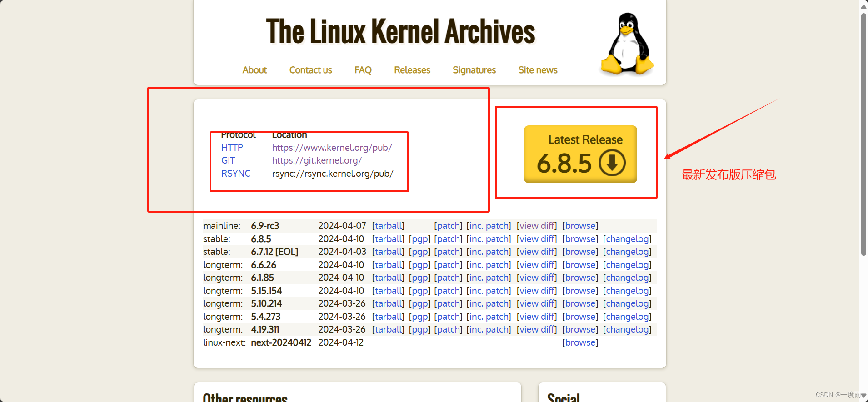This screenshot has width=868, height=402.
Task: Open the About page
Action: tap(254, 70)
